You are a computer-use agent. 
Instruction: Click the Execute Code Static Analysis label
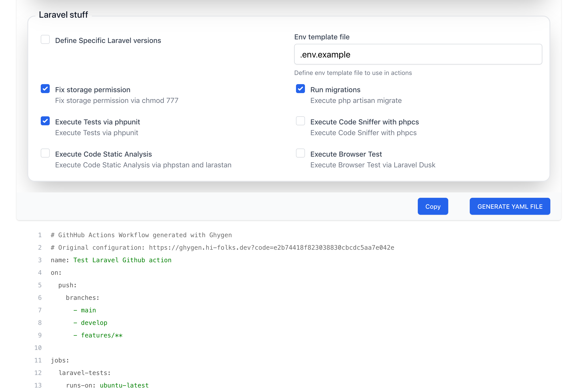[103, 154]
